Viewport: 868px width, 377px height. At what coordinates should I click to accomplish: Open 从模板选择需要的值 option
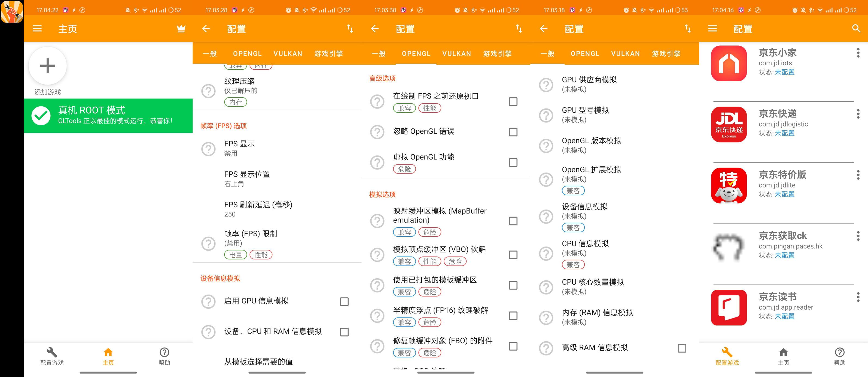(277, 361)
